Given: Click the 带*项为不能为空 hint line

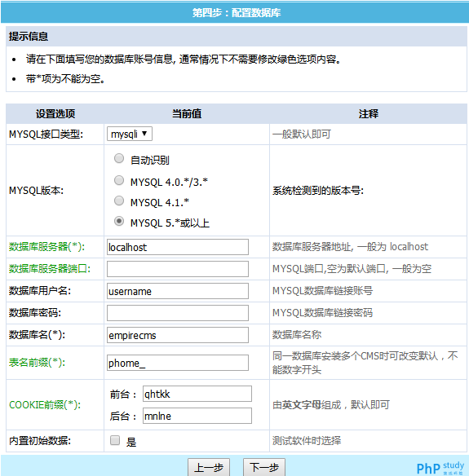Looking at the screenshot, I should (65, 79).
